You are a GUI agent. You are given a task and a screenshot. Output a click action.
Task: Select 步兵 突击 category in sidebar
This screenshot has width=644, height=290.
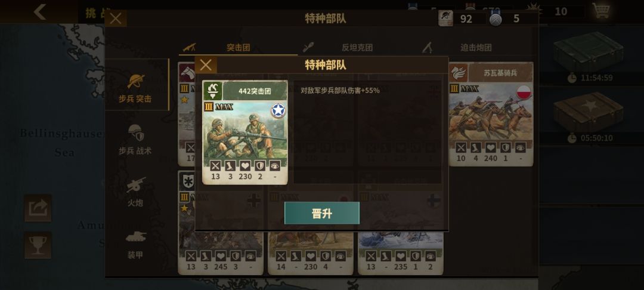coord(135,88)
